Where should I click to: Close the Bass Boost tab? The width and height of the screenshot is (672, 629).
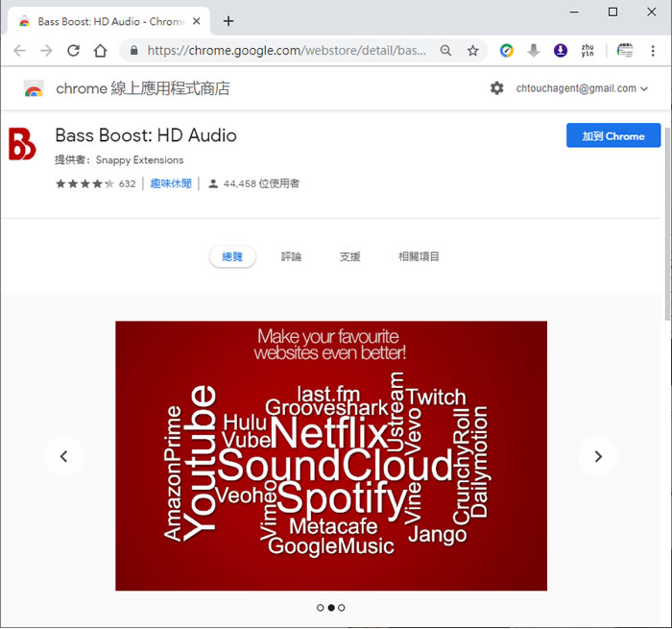point(196,21)
